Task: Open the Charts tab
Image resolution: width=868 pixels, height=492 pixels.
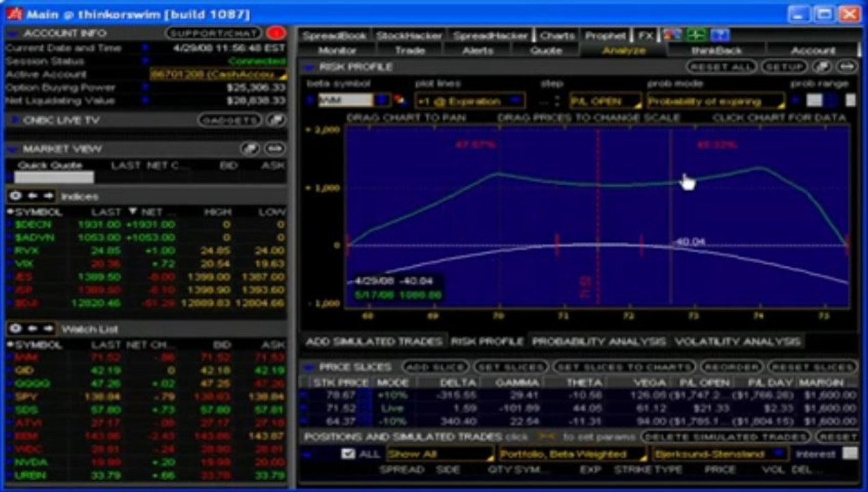Action: (x=558, y=36)
